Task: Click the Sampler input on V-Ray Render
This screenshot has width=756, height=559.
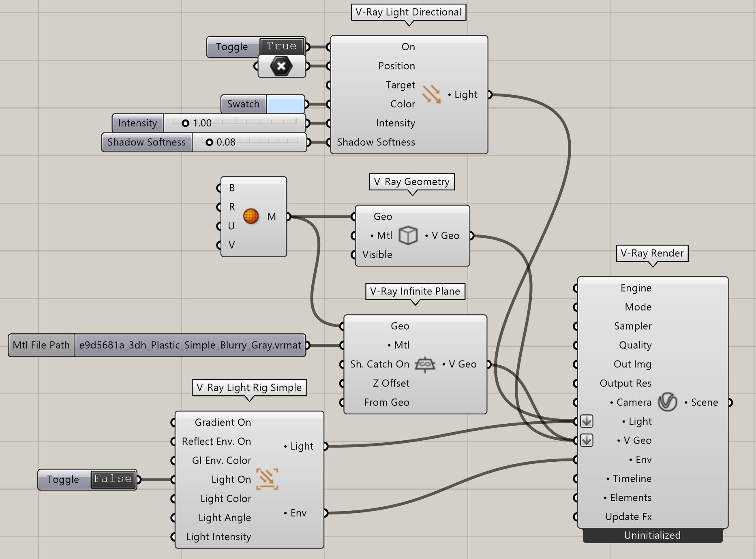Action: click(x=633, y=326)
